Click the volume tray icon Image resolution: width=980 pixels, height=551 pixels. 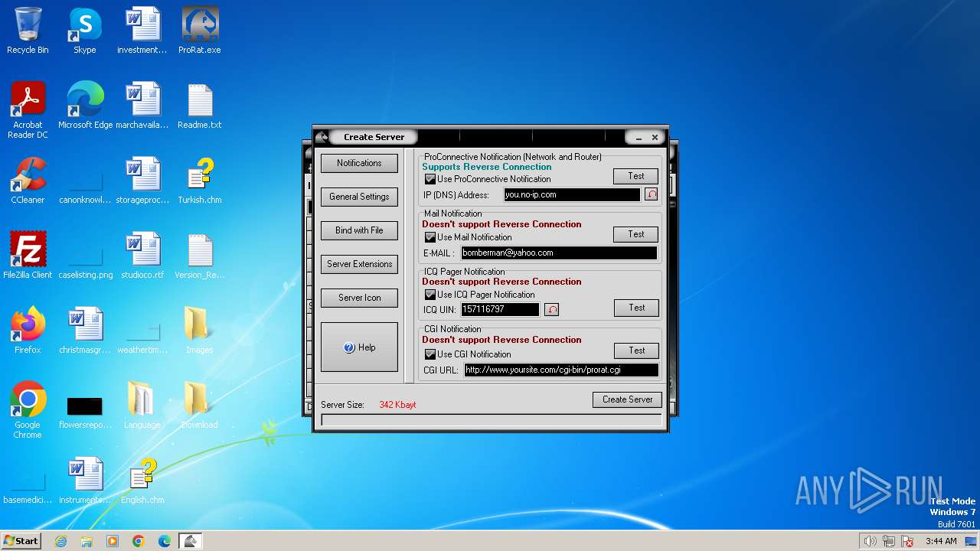pyautogui.click(x=871, y=541)
